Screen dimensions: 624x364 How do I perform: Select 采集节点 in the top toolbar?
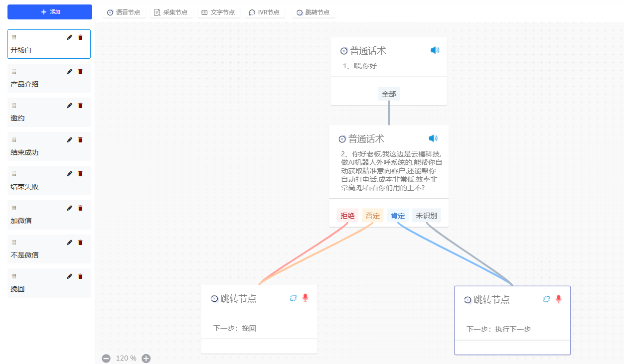point(171,12)
